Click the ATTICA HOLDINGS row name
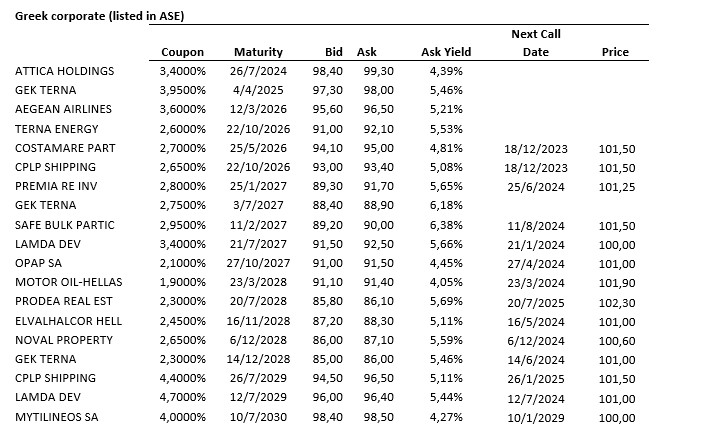The width and height of the screenshot is (715, 429). (65, 71)
